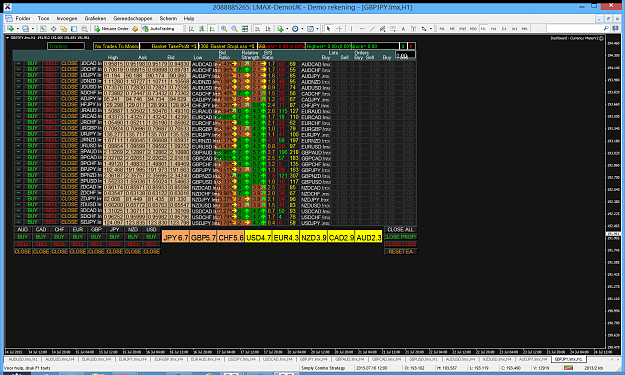Select the Cursor arrow tool

[328, 29]
